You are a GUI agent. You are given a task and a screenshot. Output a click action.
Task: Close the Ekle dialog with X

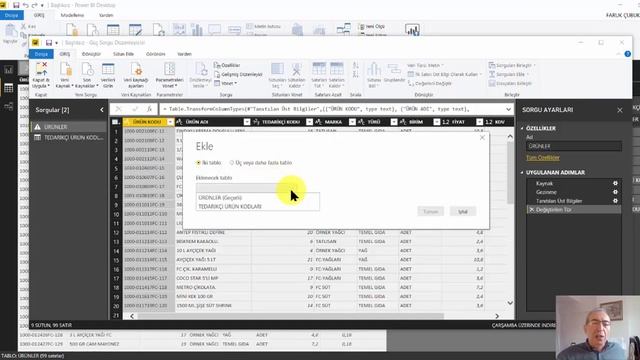click(482, 138)
